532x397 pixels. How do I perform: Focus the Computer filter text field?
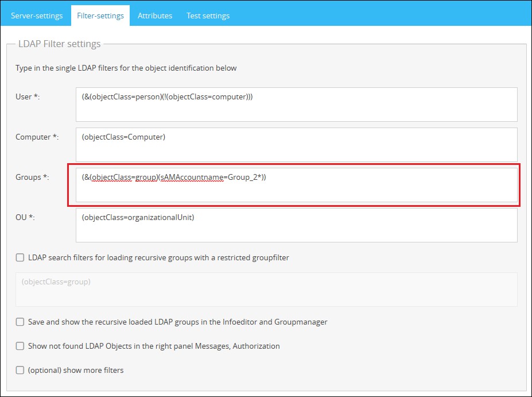click(x=296, y=145)
